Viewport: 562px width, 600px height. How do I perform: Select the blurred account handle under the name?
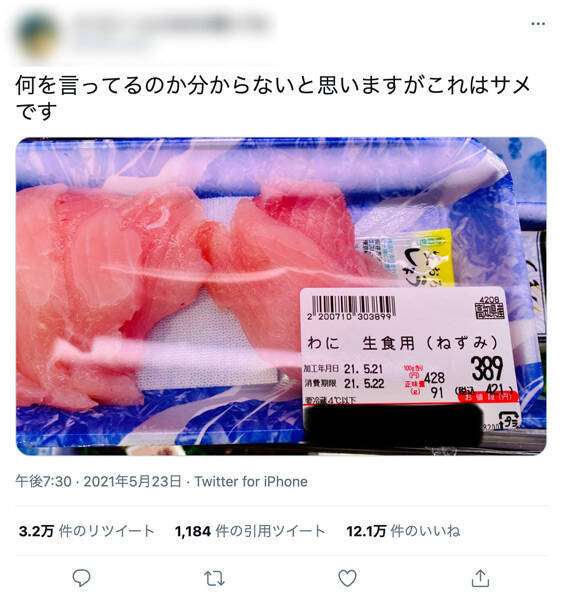click(111, 45)
